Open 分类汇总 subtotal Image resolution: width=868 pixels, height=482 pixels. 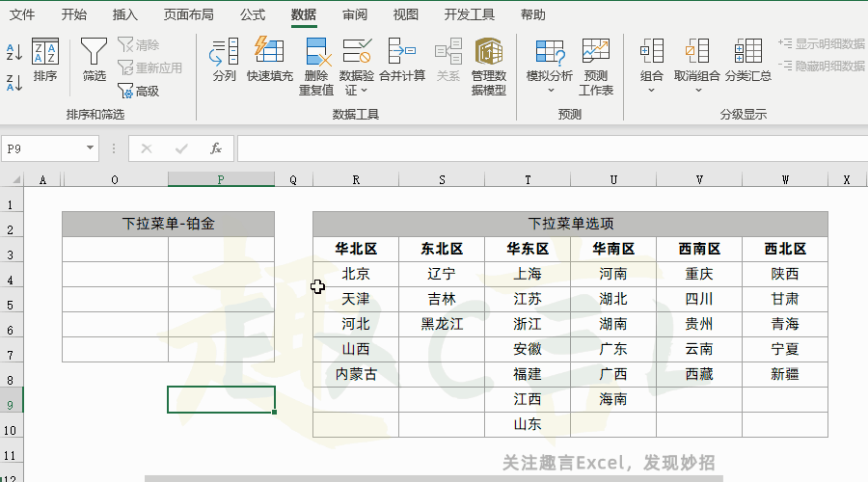tap(748, 60)
